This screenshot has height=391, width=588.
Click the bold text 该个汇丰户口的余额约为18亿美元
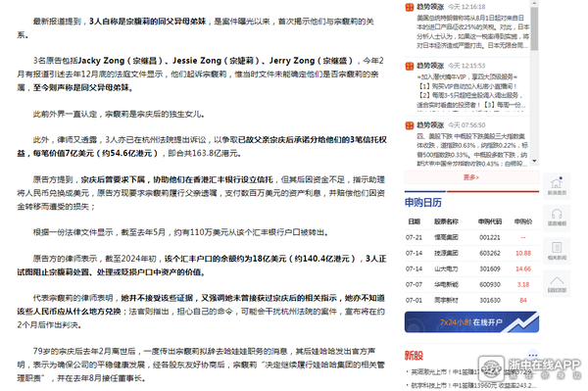pos(225,259)
